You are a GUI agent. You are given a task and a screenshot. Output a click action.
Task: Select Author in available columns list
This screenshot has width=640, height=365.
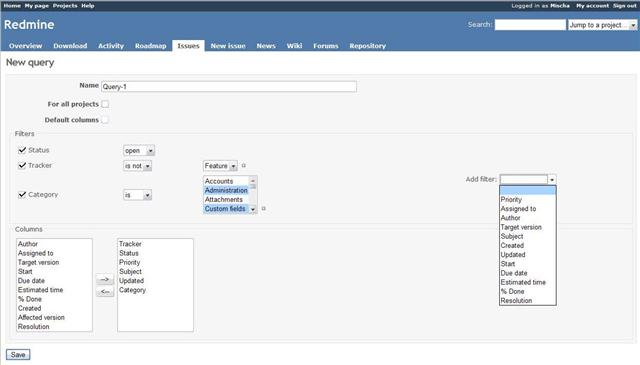[54, 244]
